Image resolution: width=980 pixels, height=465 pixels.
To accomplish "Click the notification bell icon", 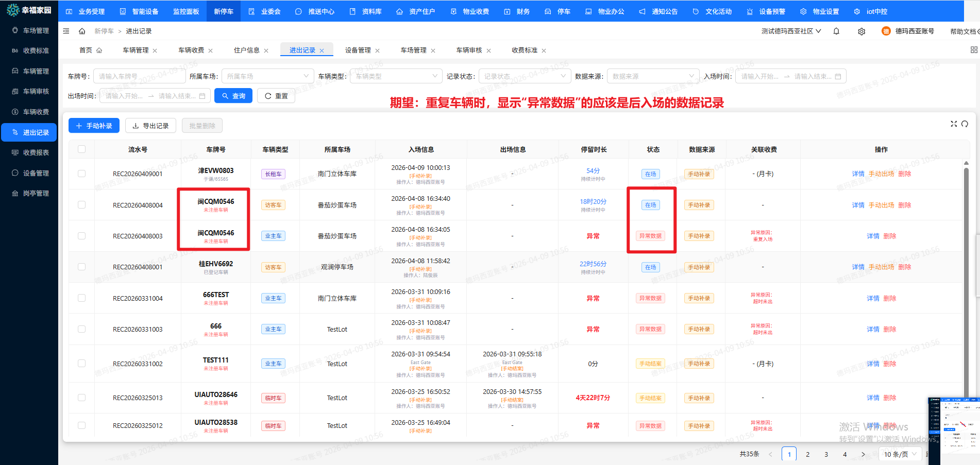I will 836,31.
